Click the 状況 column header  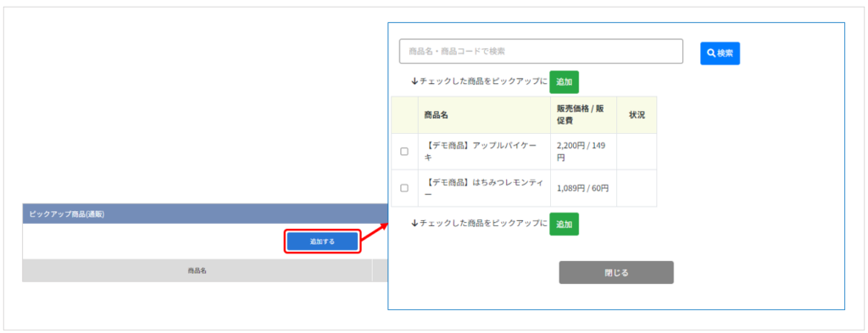click(637, 115)
